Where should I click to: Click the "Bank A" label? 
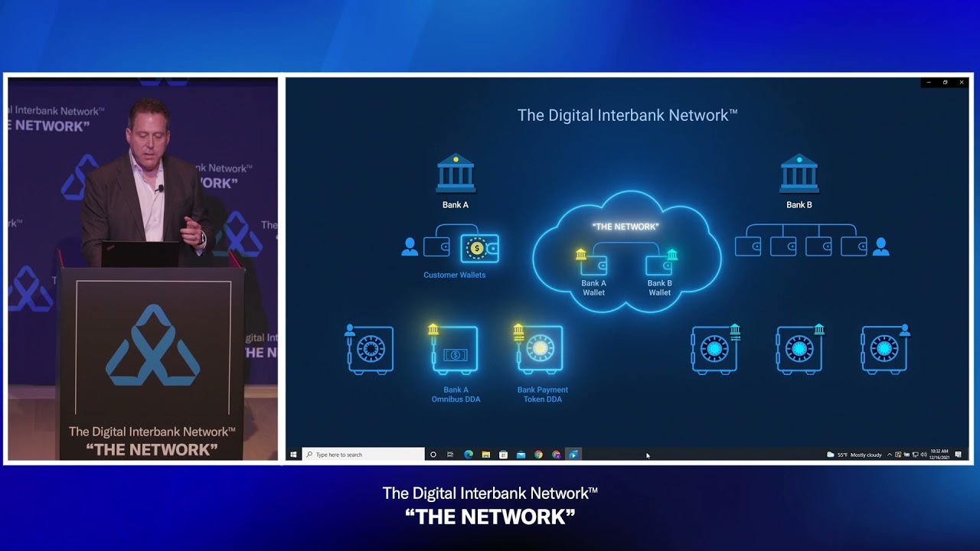(456, 205)
